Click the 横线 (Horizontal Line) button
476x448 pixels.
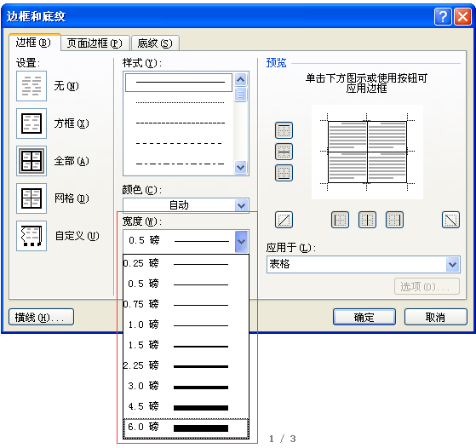click(41, 317)
